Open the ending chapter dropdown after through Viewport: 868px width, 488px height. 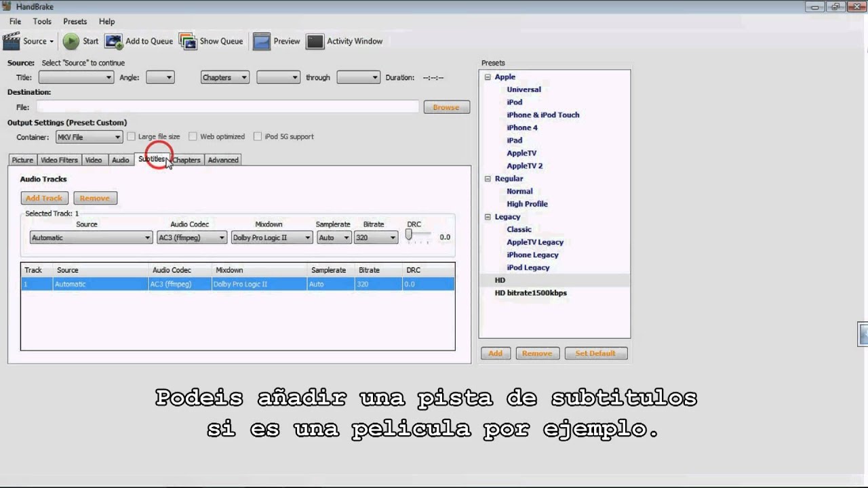click(x=358, y=77)
